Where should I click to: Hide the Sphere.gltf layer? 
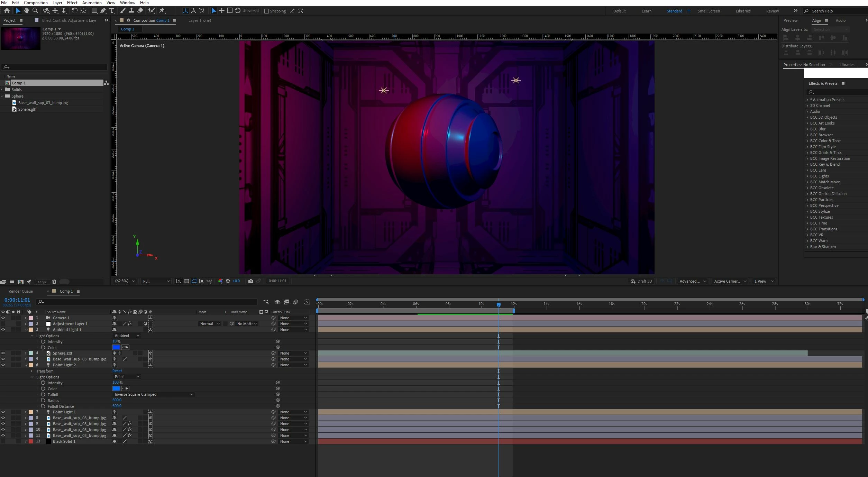(x=3, y=353)
